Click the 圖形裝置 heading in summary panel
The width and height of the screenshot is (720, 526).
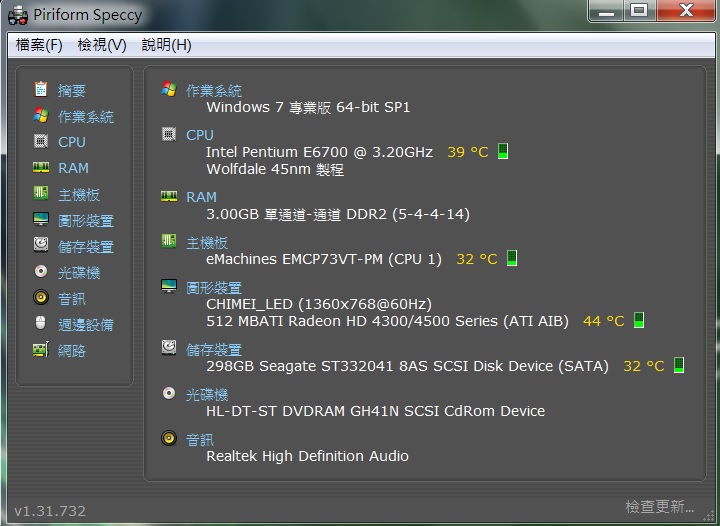point(214,288)
